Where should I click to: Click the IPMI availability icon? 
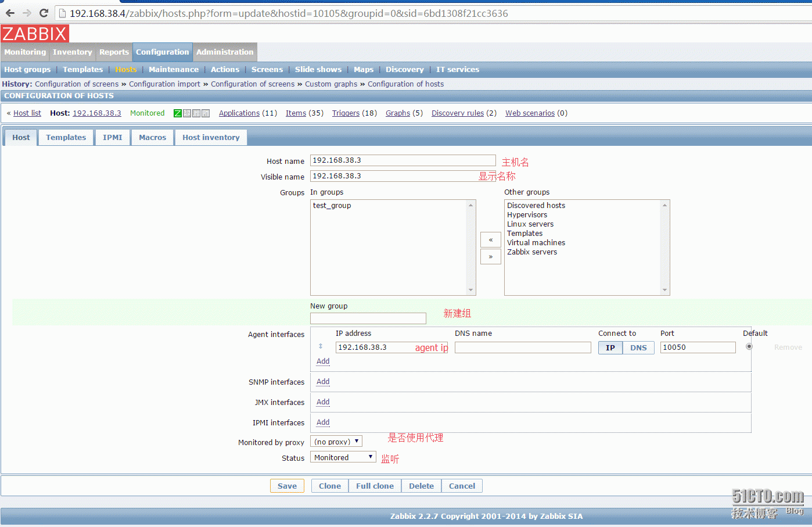coord(206,113)
